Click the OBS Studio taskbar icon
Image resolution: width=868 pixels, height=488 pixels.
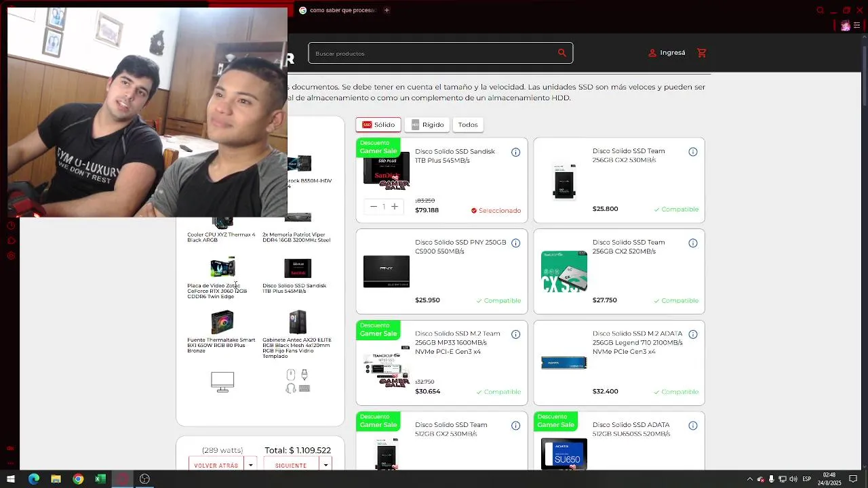point(144,479)
